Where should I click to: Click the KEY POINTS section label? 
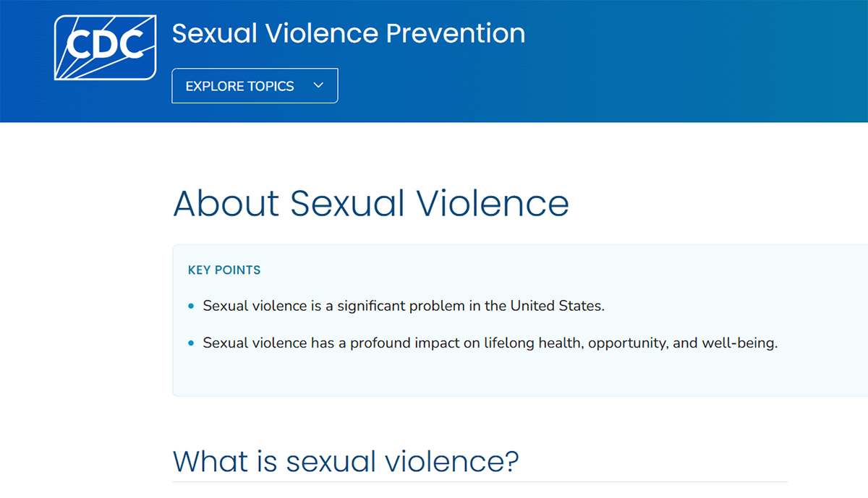coord(224,270)
